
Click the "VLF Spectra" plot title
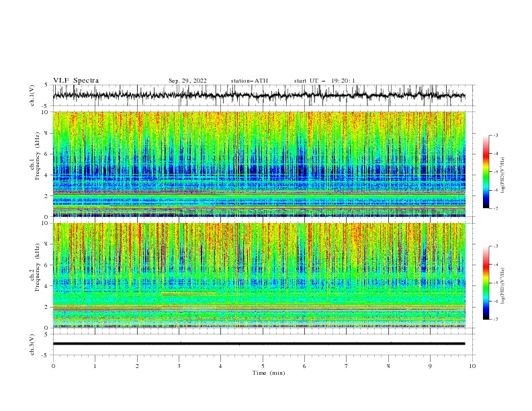pos(76,81)
